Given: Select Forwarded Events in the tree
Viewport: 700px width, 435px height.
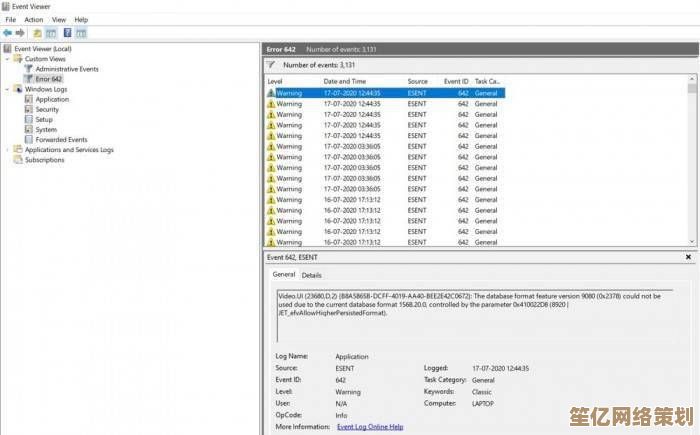Looking at the screenshot, I should tap(61, 139).
